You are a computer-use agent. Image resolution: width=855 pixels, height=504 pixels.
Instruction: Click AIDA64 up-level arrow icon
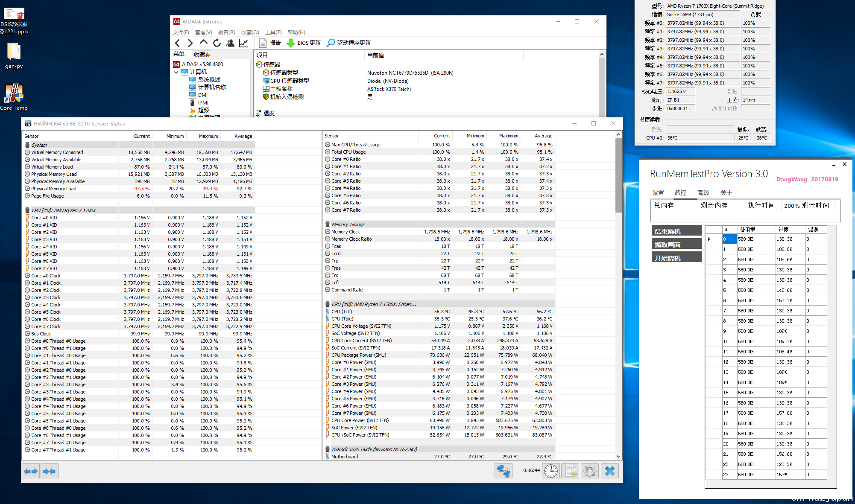point(203,43)
